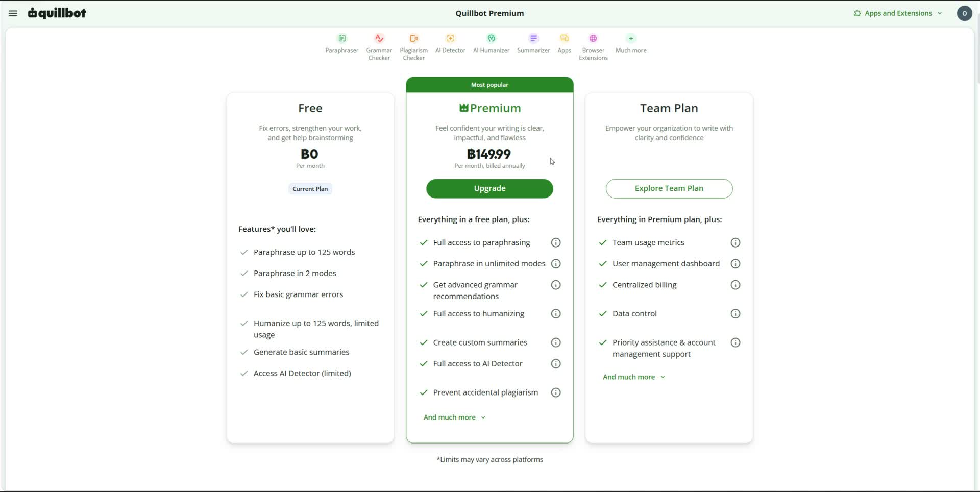Image resolution: width=980 pixels, height=492 pixels.
Task: Click the ฿149.99 price text
Action: [x=489, y=154]
